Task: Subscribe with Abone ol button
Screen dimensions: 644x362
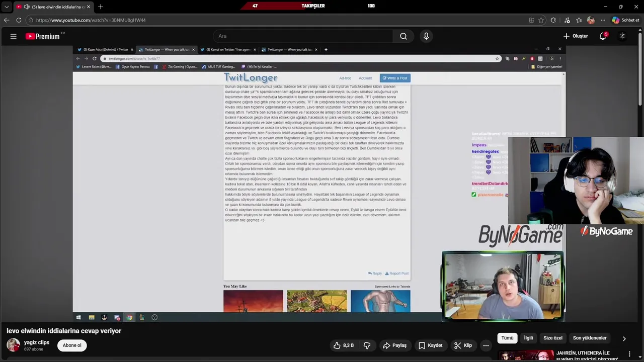Action: click(72, 345)
